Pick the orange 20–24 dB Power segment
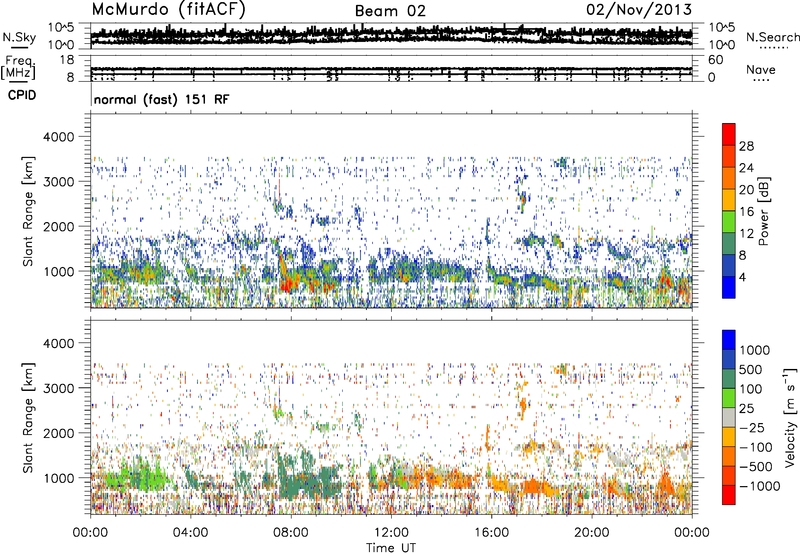This screenshot has width=800, height=554. point(729,179)
